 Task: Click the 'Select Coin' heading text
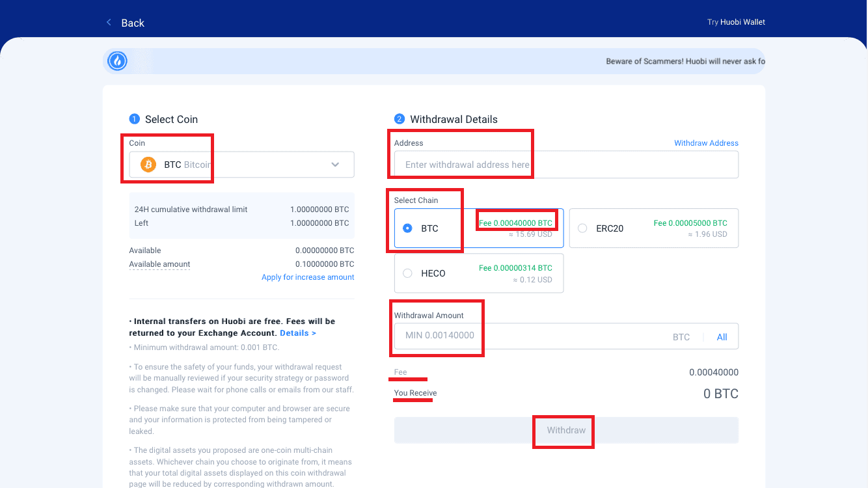click(171, 119)
